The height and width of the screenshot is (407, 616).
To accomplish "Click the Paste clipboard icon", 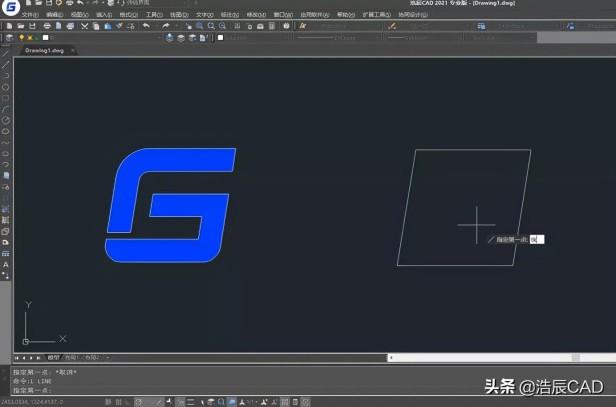I will (108, 26).
